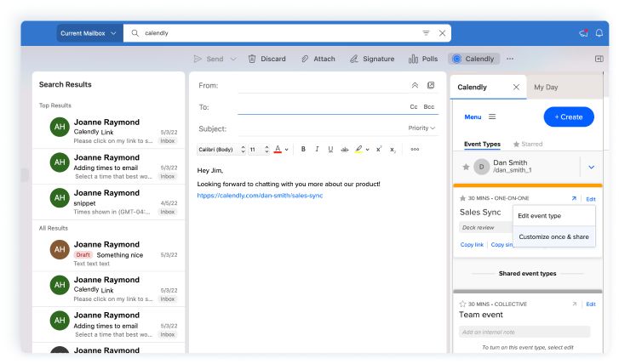Screen dimensions: 619x364
Task: Open font color picker arrow
Action: pyautogui.click(x=287, y=150)
